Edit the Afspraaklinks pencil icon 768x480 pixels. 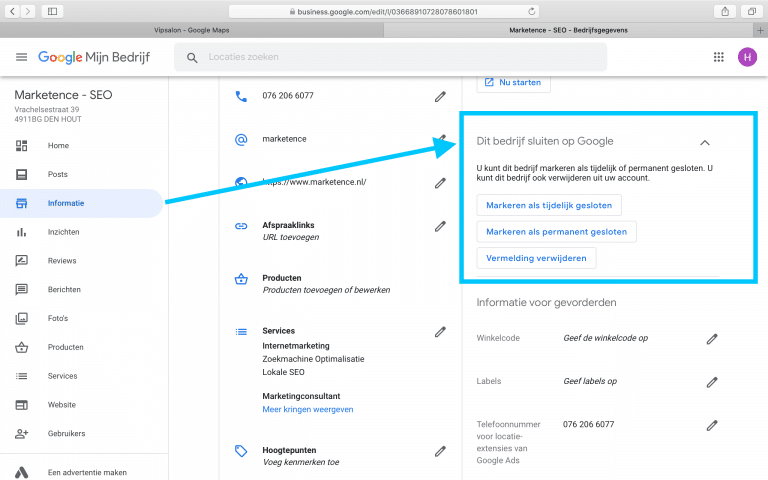pyautogui.click(x=440, y=226)
